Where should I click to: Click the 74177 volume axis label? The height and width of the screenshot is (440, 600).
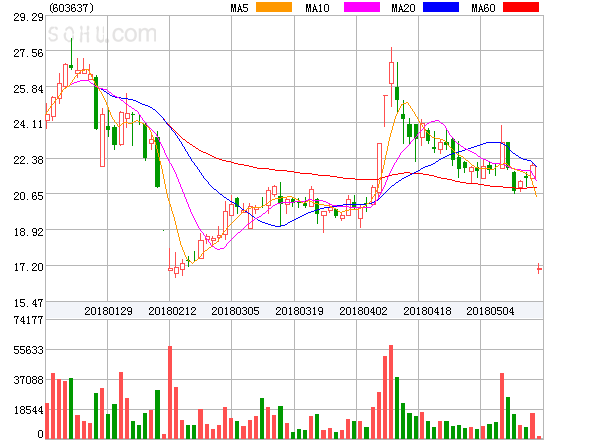[x=29, y=320]
